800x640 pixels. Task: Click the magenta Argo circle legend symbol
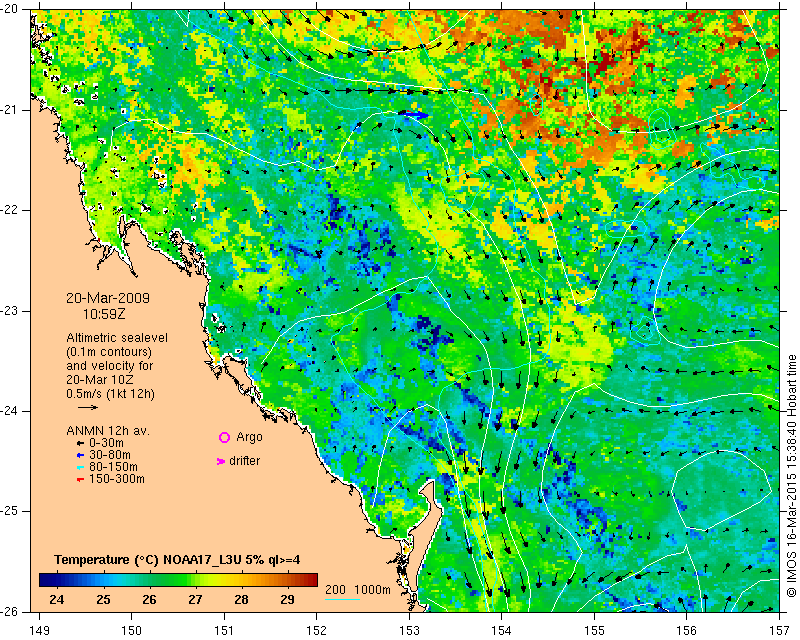pos(224,437)
